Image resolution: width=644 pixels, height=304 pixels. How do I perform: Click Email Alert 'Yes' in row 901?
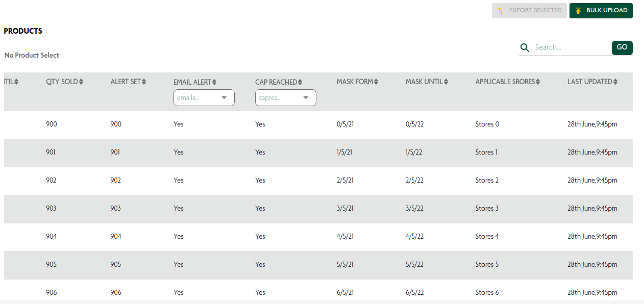click(179, 152)
